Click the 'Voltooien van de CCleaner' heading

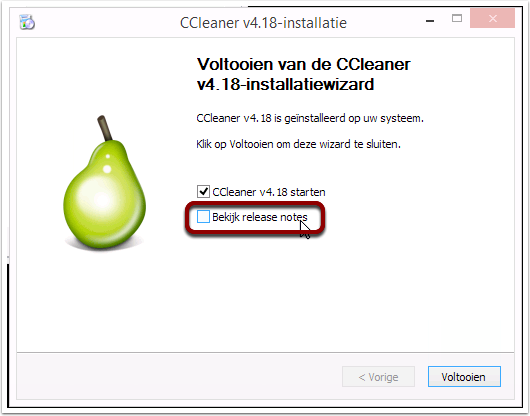[304, 64]
